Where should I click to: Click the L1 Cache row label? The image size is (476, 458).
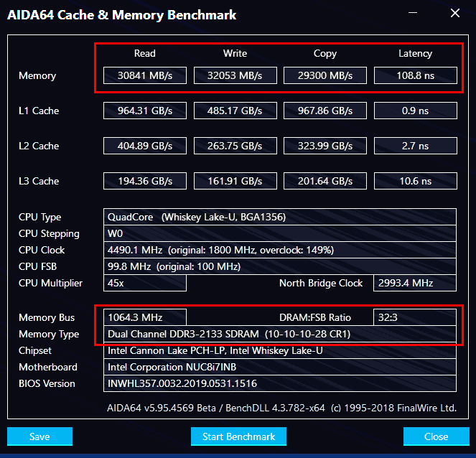click(x=39, y=111)
